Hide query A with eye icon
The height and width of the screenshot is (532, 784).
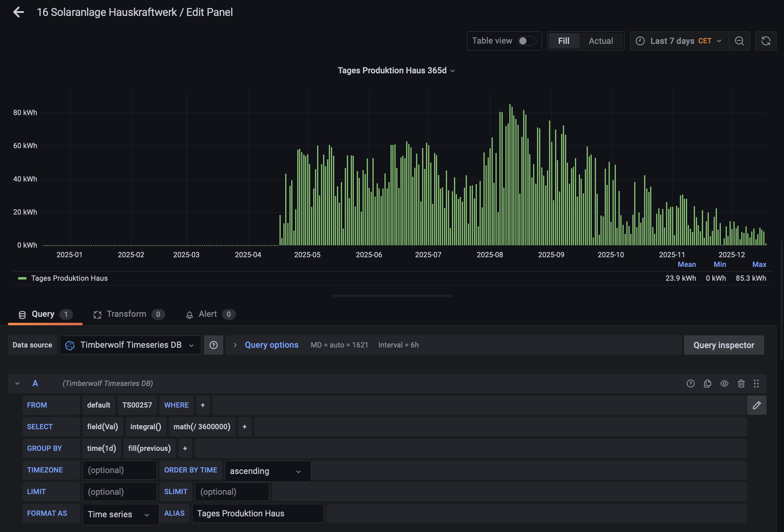tap(724, 383)
